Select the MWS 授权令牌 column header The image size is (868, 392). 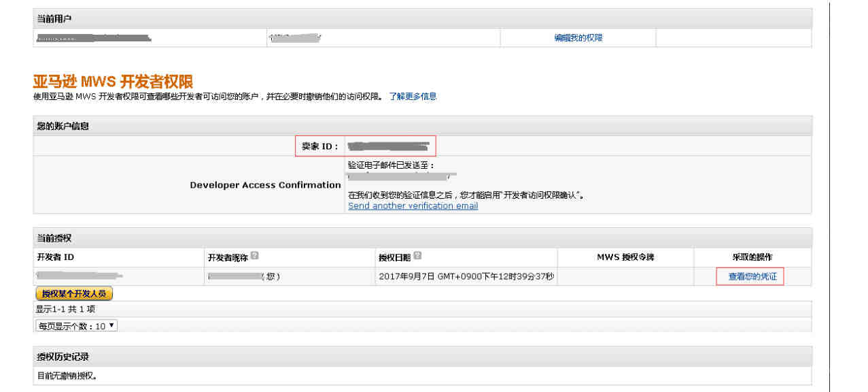tap(625, 257)
